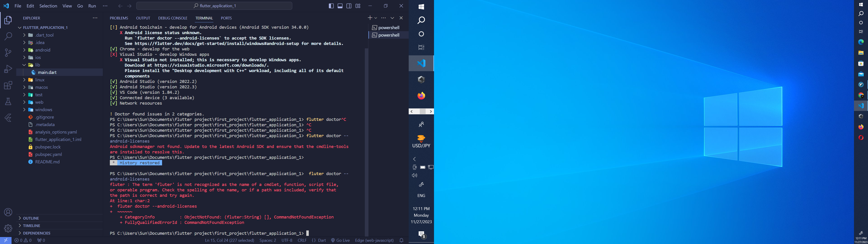Open USD/JPY widget on the taskbar

(x=421, y=142)
